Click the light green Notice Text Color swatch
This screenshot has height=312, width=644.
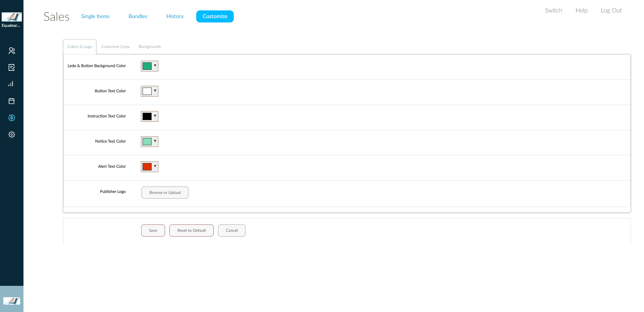click(147, 142)
